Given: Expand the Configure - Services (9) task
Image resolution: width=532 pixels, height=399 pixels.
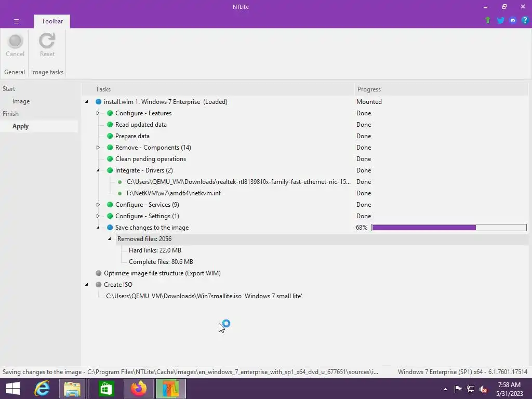Looking at the screenshot, I should click(x=98, y=205).
